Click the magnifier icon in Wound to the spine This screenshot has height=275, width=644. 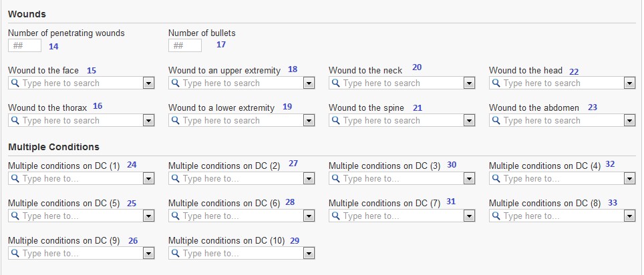click(x=336, y=121)
